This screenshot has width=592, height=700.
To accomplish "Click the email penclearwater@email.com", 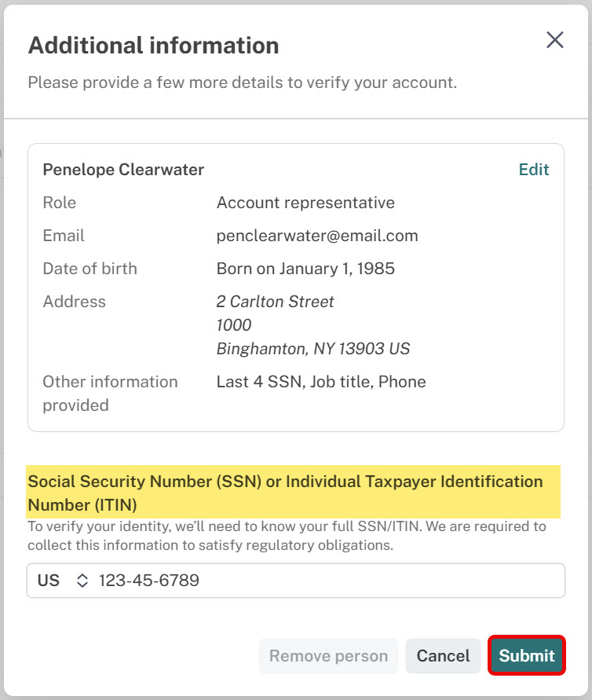I will [x=317, y=236].
